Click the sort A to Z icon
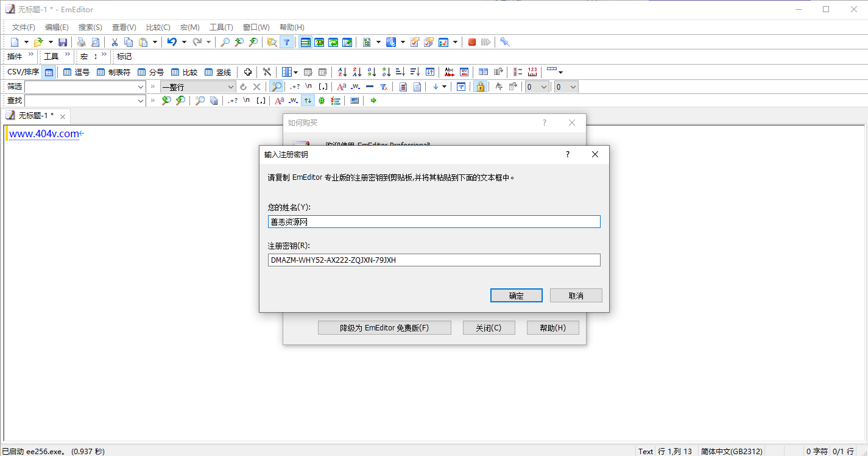This screenshot has height=456, width=868. click(x=342, y=72)
